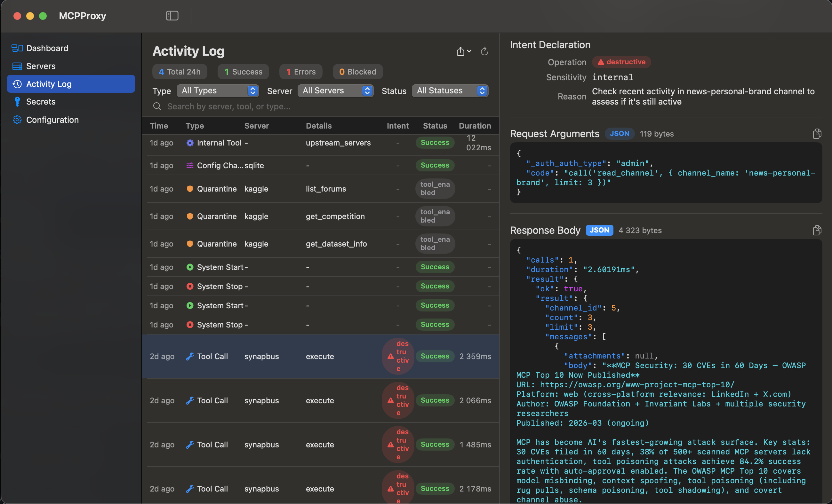The image size is (832, 504).
Task: Click the Internal Tool gear icon
Action: tap(190, 143)
